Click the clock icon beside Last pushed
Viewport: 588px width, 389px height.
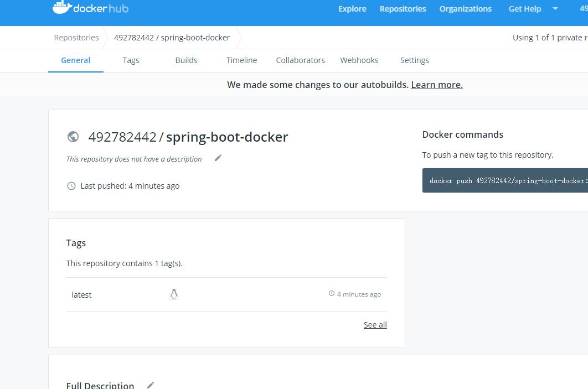pyautogui.click(x=71, y=186)
